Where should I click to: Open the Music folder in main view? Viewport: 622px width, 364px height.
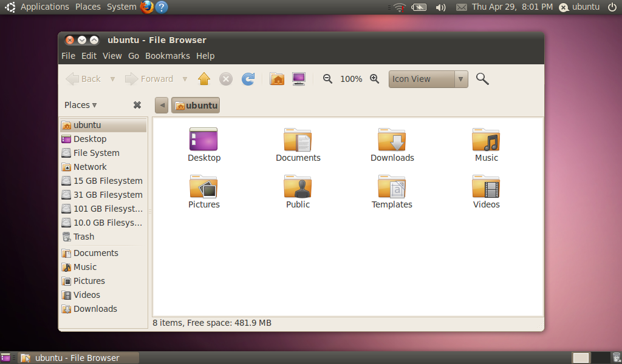pyautogui.click(x=486, y=140)
